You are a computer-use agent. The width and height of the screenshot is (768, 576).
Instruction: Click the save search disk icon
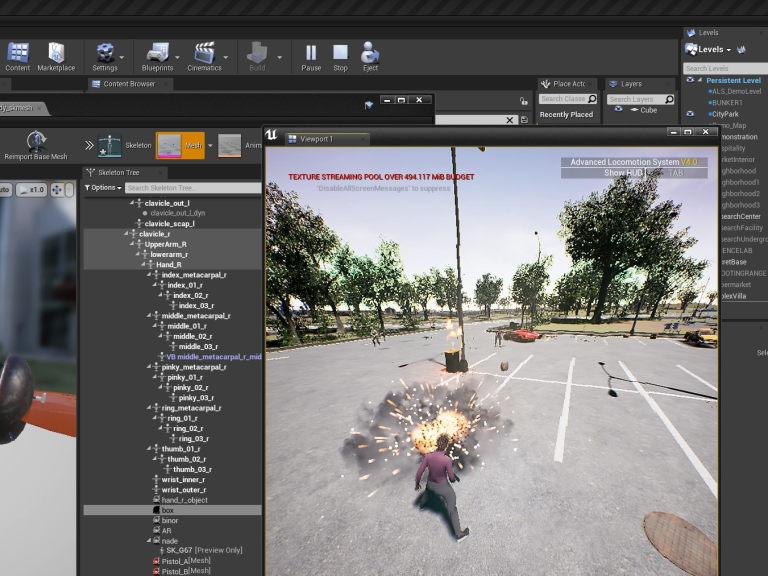[x=525, y=120]
